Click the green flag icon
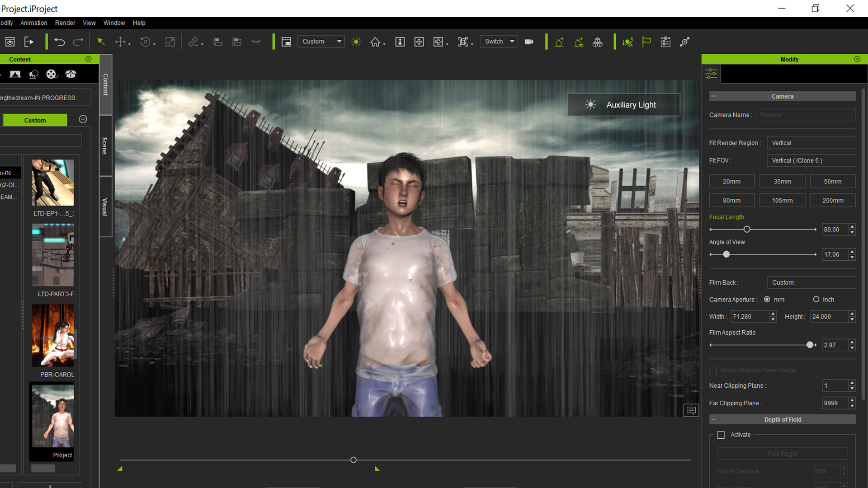Screen dimensions: 868x488 [646, 42]
